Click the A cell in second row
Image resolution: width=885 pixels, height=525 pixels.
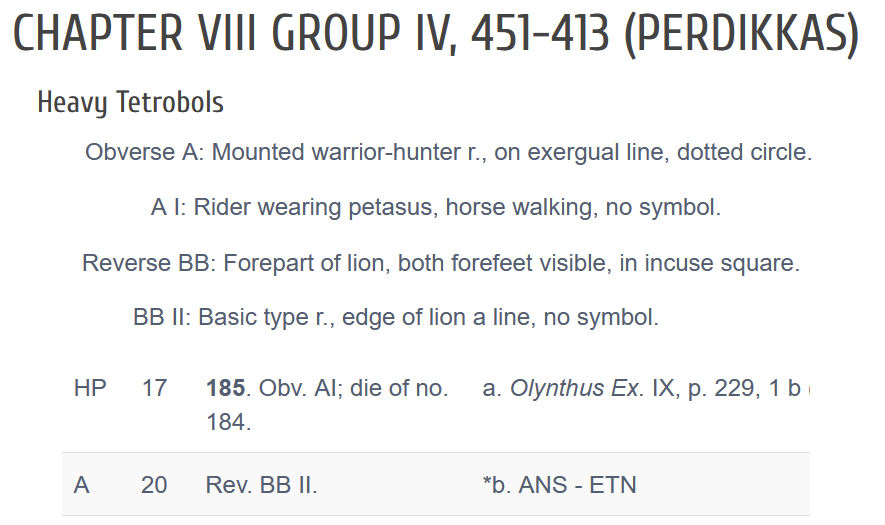pos(81,485)
